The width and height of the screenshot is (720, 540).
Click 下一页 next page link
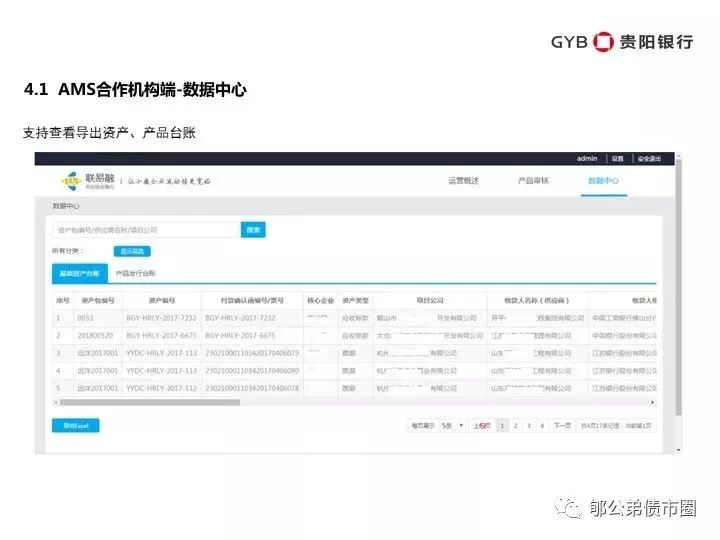(x=563, y=426)
